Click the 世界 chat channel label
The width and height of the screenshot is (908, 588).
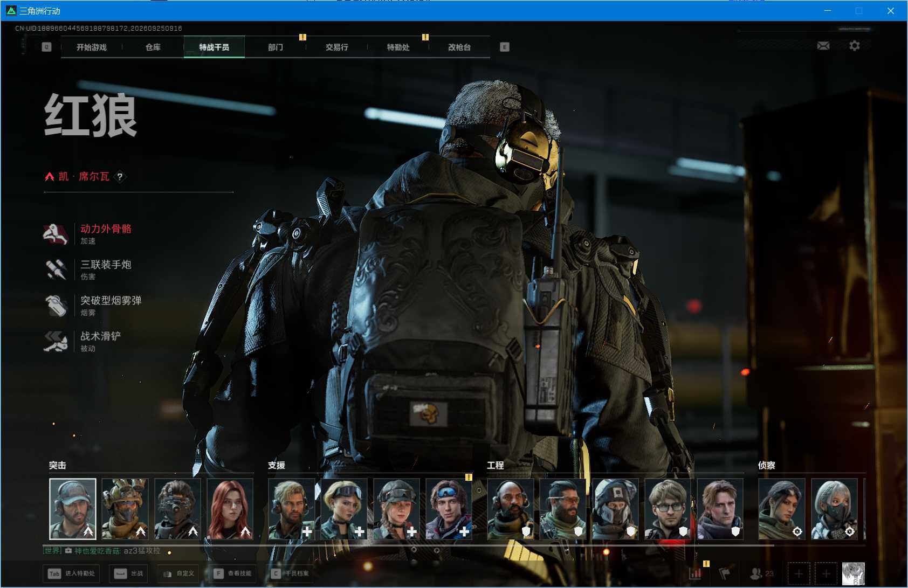[52, 551]
